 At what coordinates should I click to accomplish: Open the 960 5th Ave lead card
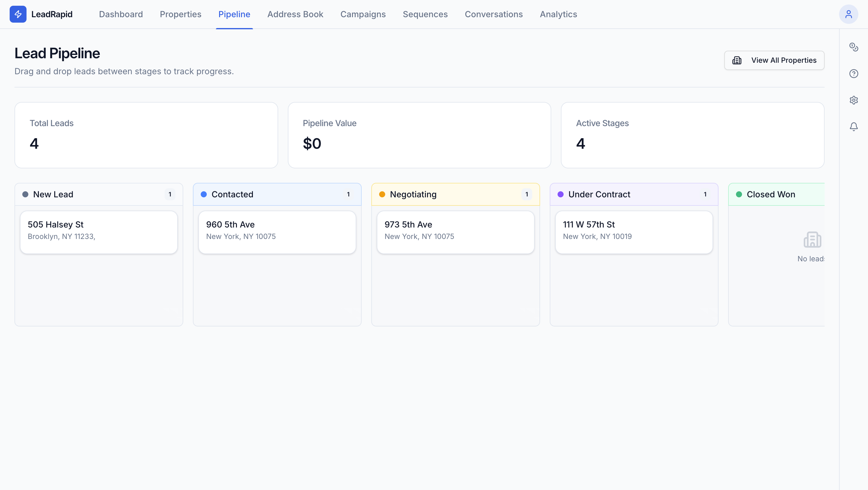(x=277, y=232)
